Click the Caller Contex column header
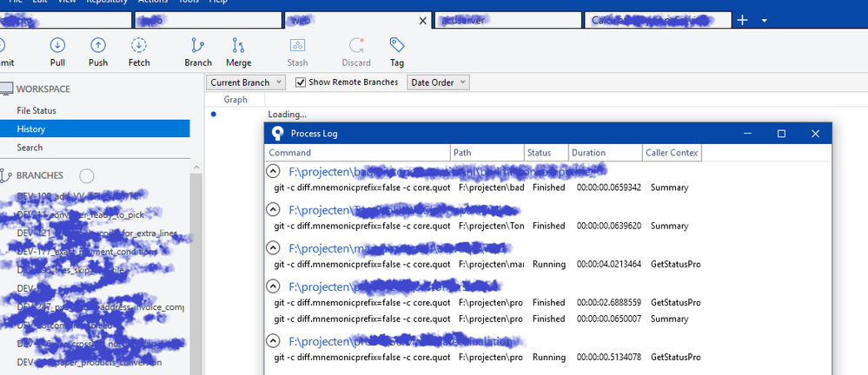The width and height of the screenshot is (868, 375). click(x=672, y=153)
